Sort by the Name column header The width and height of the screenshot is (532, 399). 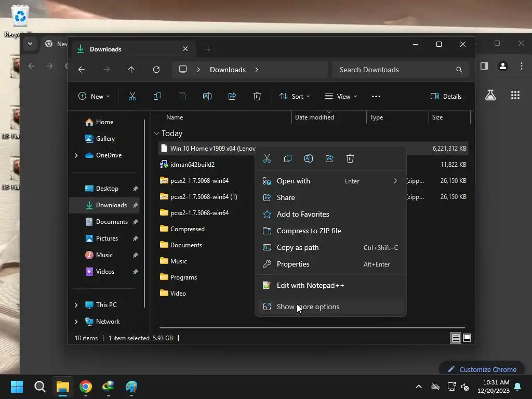pos(175,117)
